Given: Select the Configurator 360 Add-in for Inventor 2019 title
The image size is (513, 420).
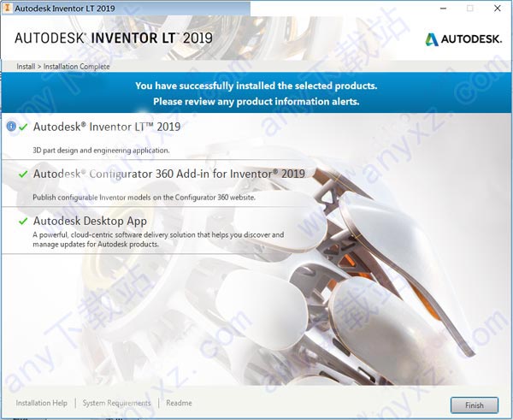Looking at the screenshot, I should tap(169, 174).
